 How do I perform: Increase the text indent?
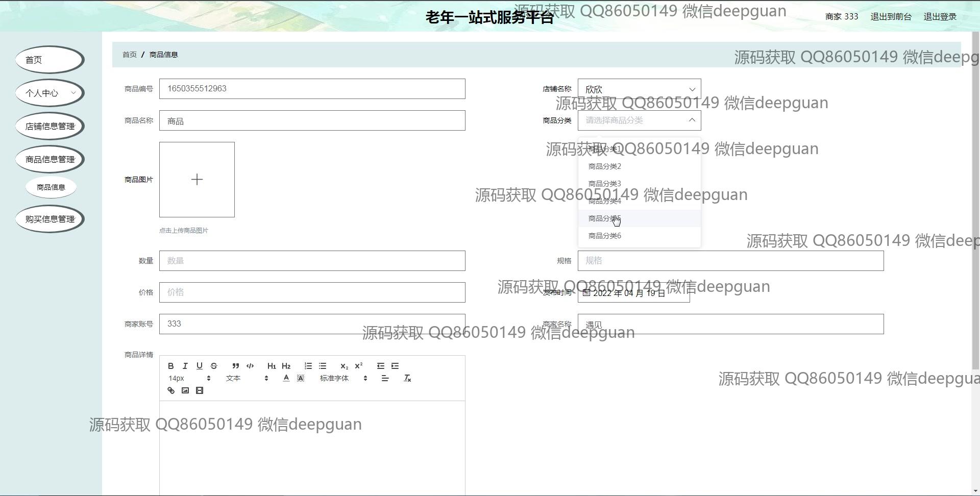pyautogui.click(x=395, y=366)
